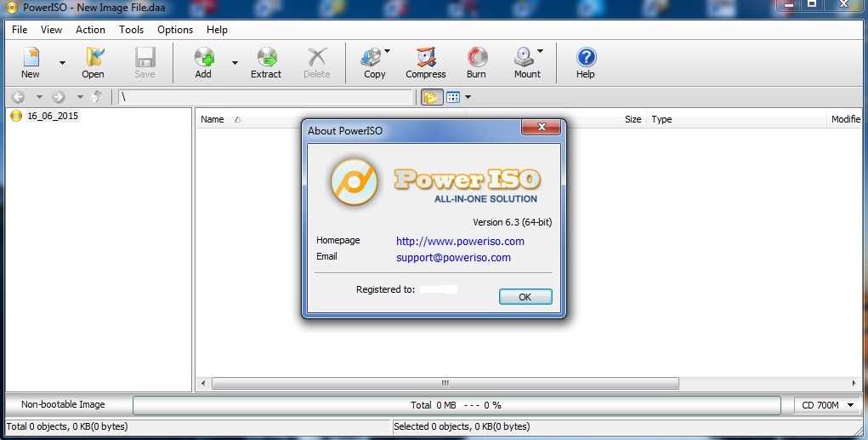Sort by the Name column header
The width and height of the screenshot is (868, 440).
tap(213, 119)
